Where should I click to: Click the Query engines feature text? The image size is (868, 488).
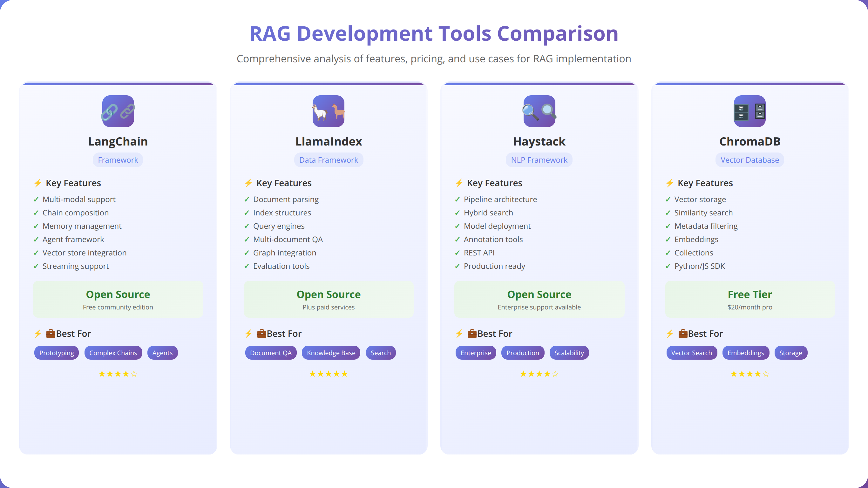pos(279,226)
